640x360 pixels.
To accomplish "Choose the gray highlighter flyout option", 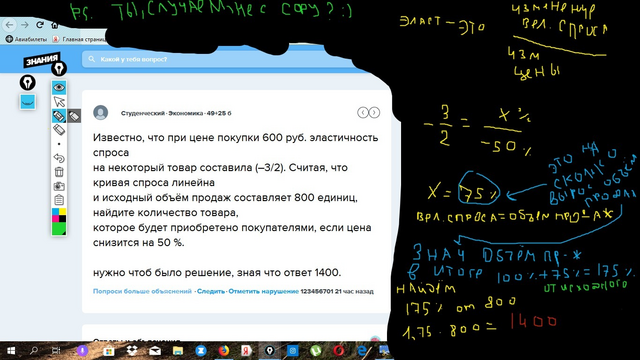I will pyautogui.click(x=74, y=116).
